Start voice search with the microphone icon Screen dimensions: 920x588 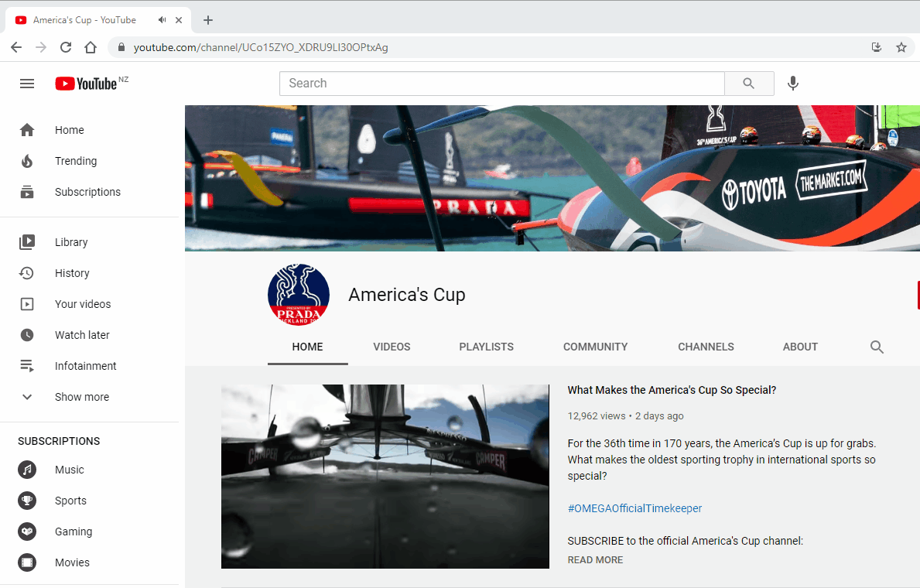click(x=792, y=84)
